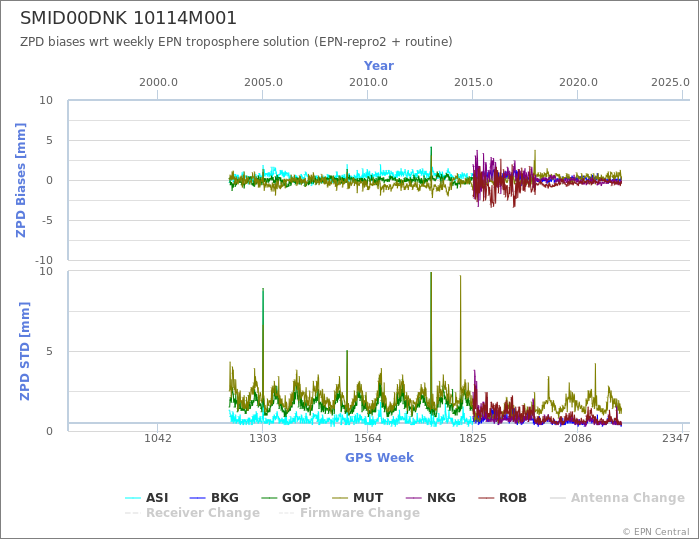Click the ZPD biases subtitle text
The width and height of the screenshot is (700, 540).
coord(236,42)
